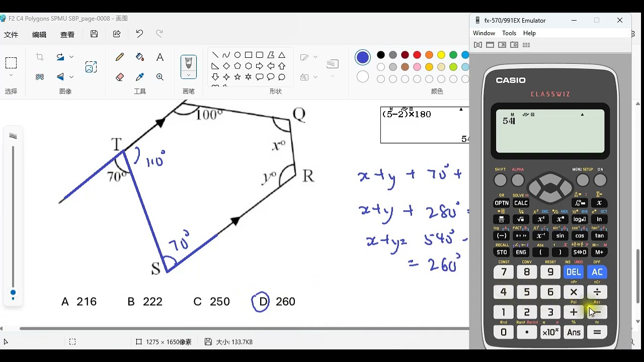Viewport: 644px width, 362px height.
Task: Expand the Flip options dropdown
Action: point(71,77)
